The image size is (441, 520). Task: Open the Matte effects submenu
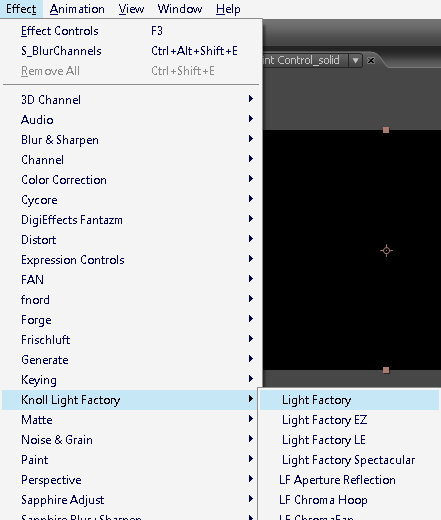tap(130, 420)
